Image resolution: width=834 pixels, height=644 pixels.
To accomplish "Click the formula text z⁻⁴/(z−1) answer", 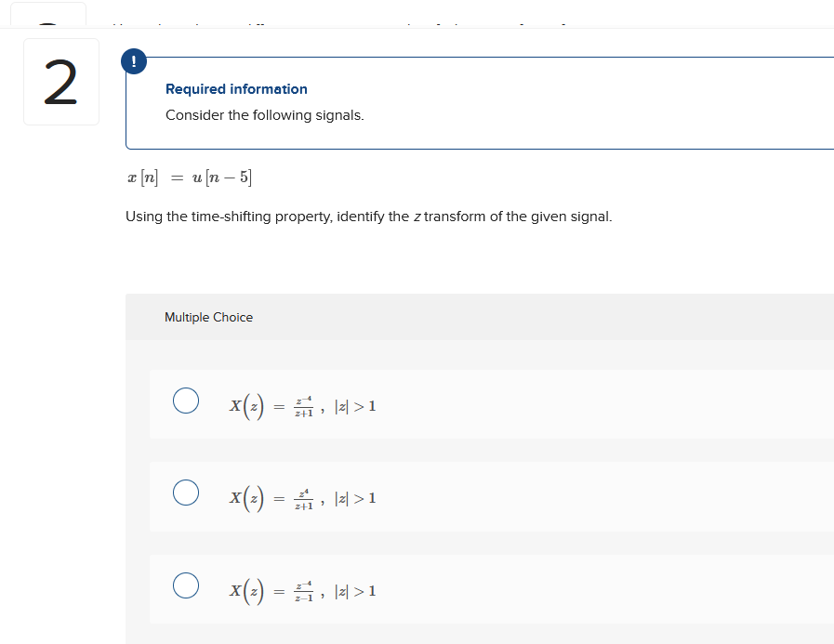I will tap(303, 591).
